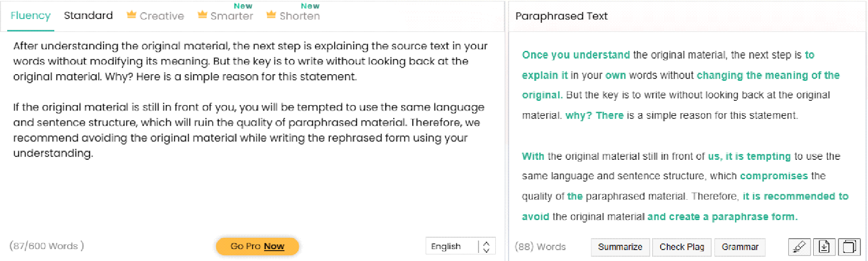Click the highlighted phrase "Once you understand"
Image resolution: width=868 pixels, height=261 pixels.
coord(576,55)
